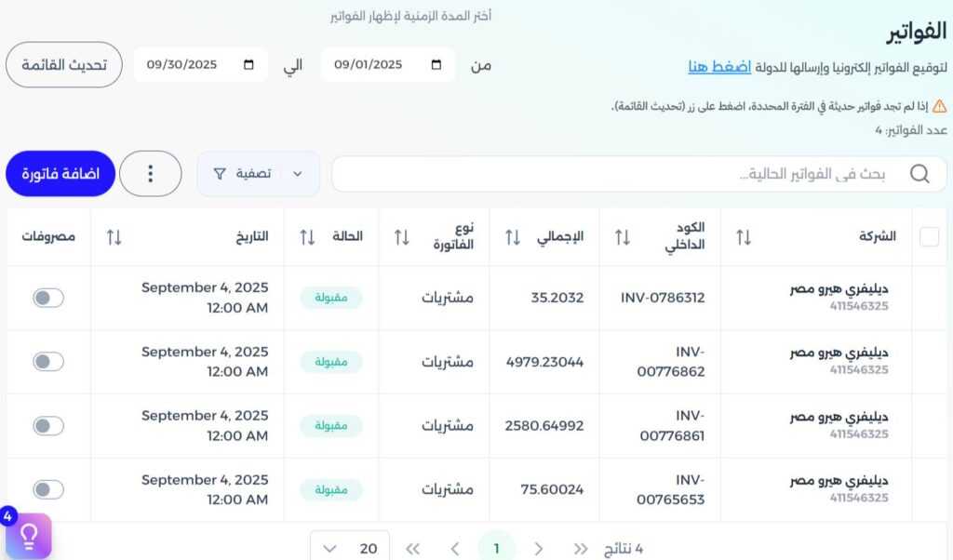Viewport: 953px width, 560px height.
Task: Enable expenses switch for invoice INV-00776862
Action: click(48, 362)
